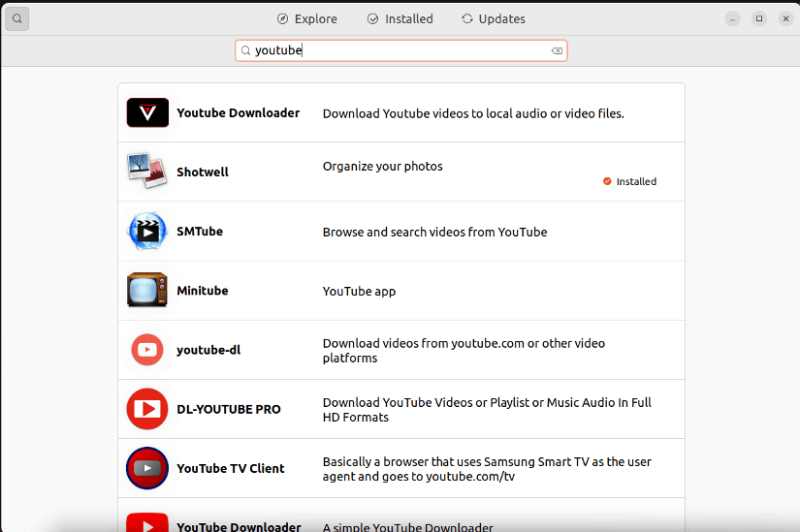800x532 pixels.
Task: Click the Installed badge on Shotwell row
Action: [629, 181]
